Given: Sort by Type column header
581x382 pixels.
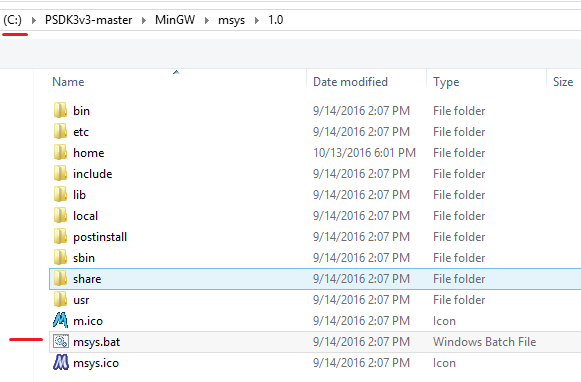Looking at the screenshot, I should 446,82.
